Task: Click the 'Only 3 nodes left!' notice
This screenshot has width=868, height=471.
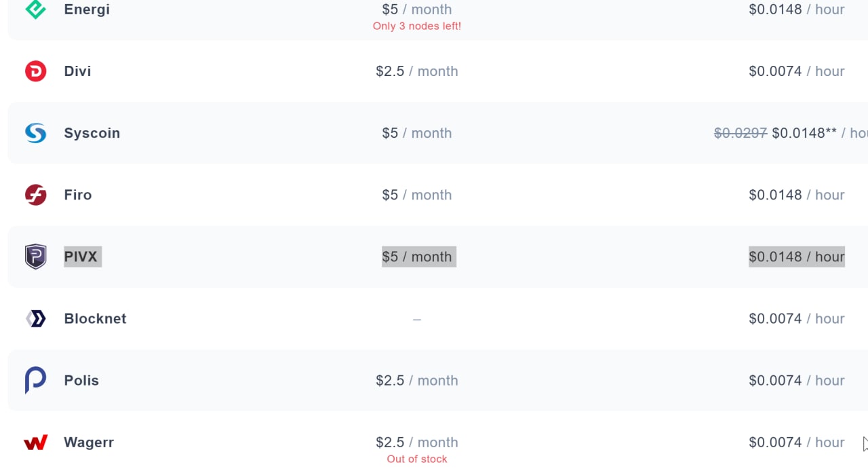Action: [417, 26]
